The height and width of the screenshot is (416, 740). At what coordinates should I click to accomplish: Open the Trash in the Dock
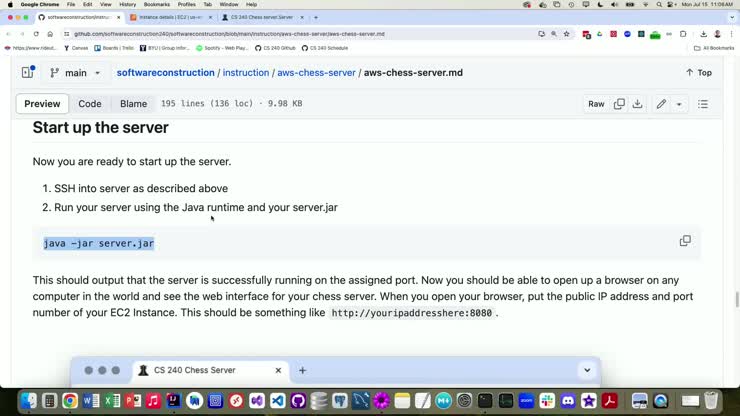[x=711, y=401]
